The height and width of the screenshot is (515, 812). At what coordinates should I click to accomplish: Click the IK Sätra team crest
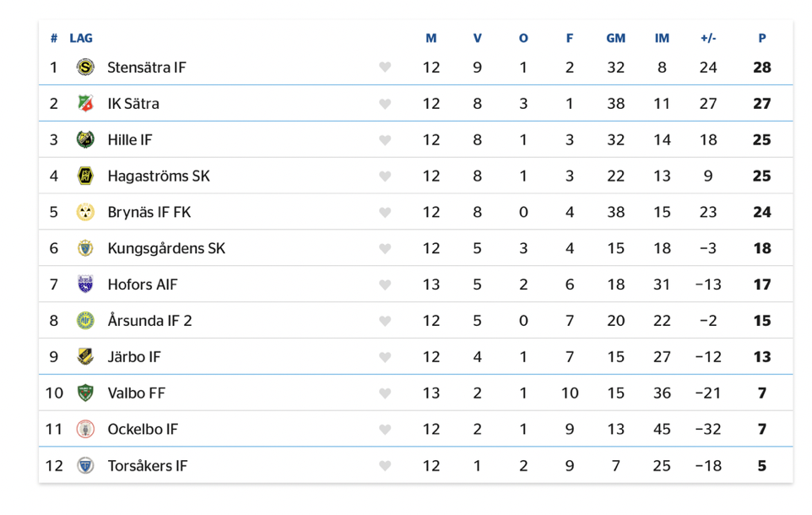pyautogui.click(x=85, y=104)
